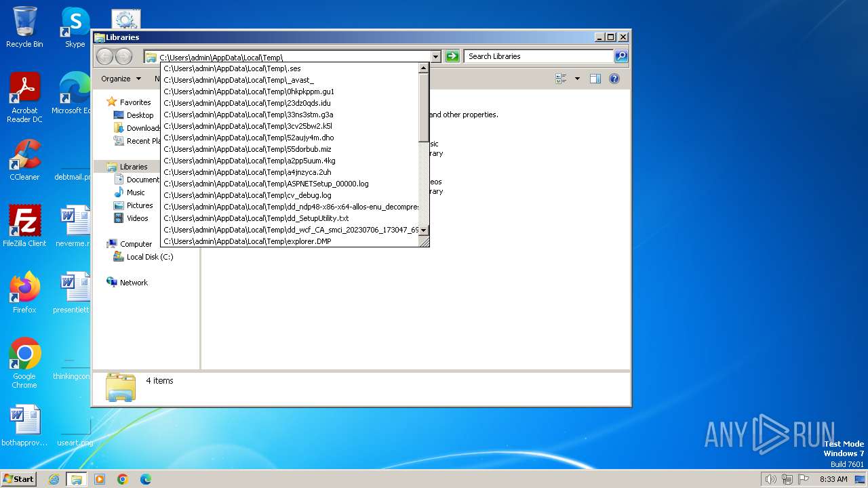This screenshot has height=488, width=868.
Task: Open Organize menu dropdown
Action: pos(121,79)
